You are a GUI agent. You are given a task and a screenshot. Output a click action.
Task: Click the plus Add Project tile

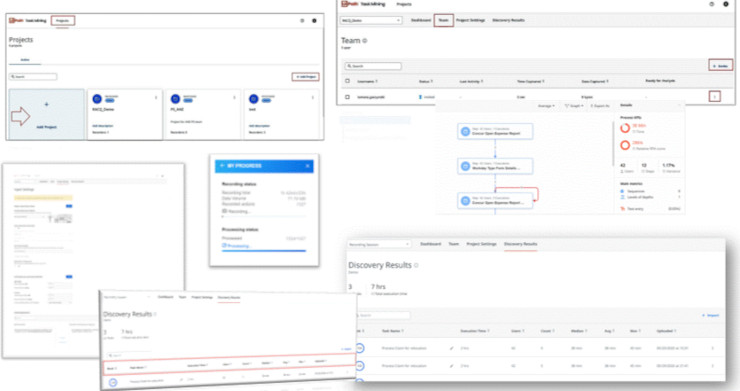tap(46, 114)
